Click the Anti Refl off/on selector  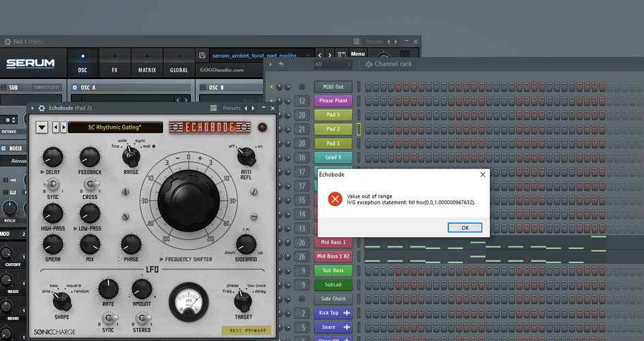coord(246,156)
